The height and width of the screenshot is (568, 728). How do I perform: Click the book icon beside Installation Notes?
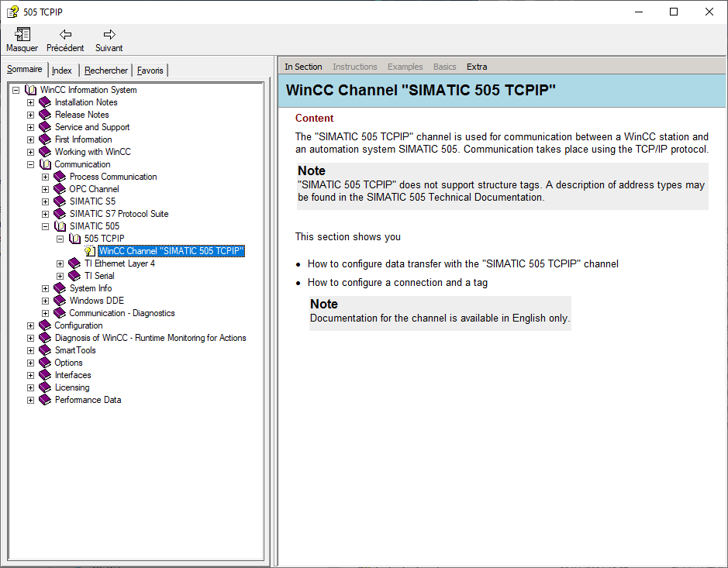[45, 102]
